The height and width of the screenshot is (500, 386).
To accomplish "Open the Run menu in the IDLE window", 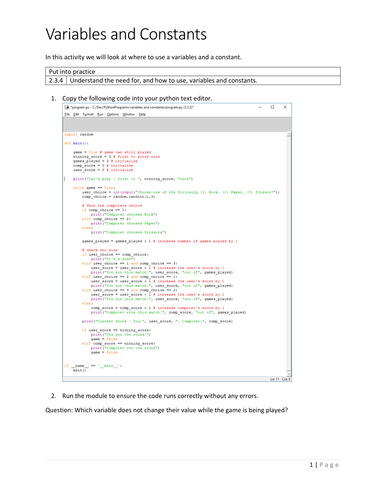I will (100, 114).
